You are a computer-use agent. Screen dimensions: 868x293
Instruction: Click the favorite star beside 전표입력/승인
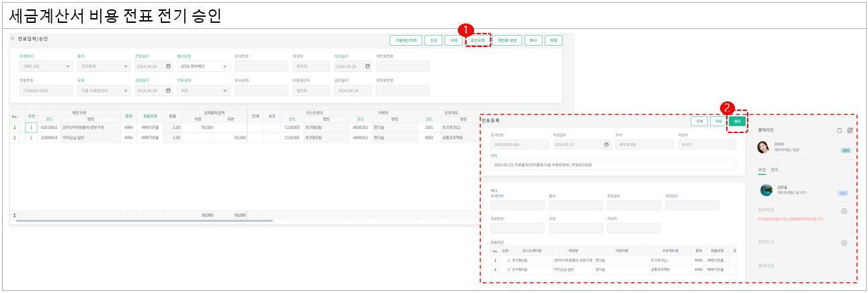13,38
